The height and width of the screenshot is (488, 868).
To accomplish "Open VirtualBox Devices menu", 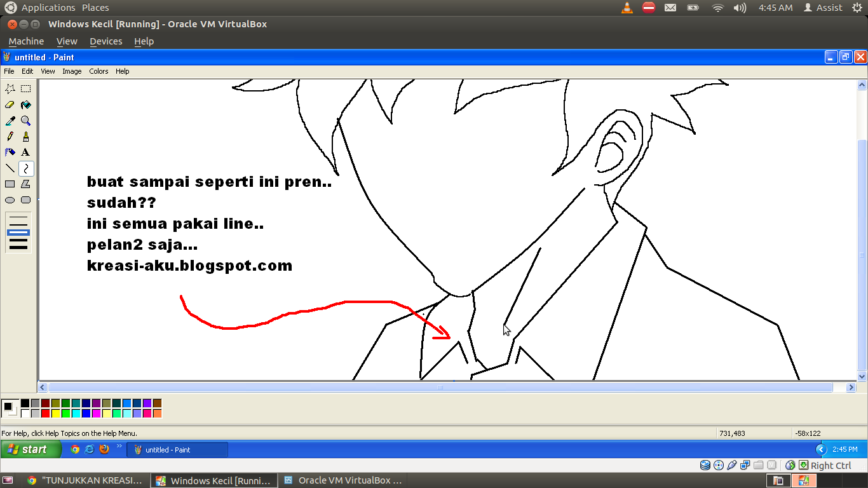I will click(105, 41).
